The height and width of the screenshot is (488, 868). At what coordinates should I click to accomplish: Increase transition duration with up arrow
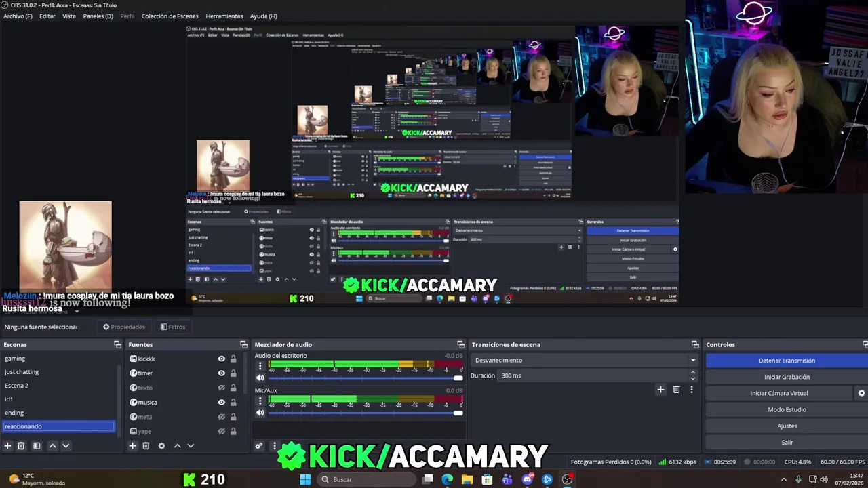point(692,372)
